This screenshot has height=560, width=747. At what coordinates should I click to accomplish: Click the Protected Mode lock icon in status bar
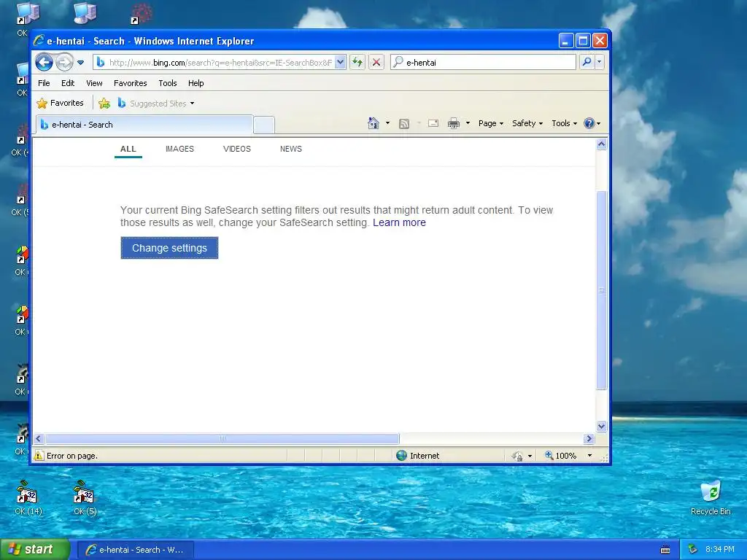(x=518, y=456)
